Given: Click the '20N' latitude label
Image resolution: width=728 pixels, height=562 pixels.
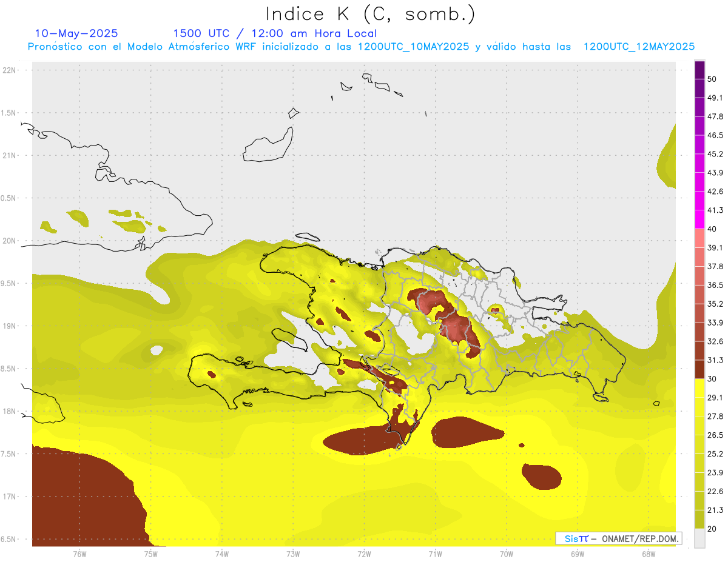Looking at the screenshot, I should click(x=10, y=241).
